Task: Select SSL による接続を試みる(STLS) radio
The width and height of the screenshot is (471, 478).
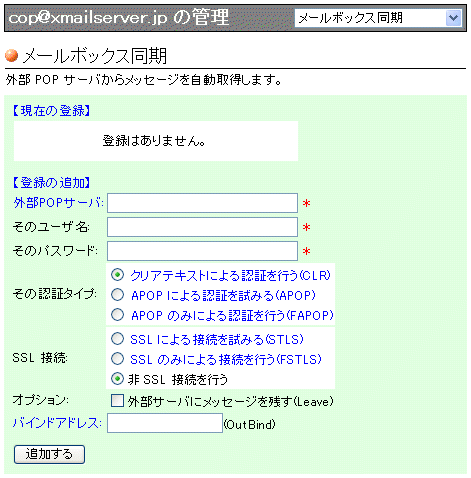Action: [x=117, y=339]
